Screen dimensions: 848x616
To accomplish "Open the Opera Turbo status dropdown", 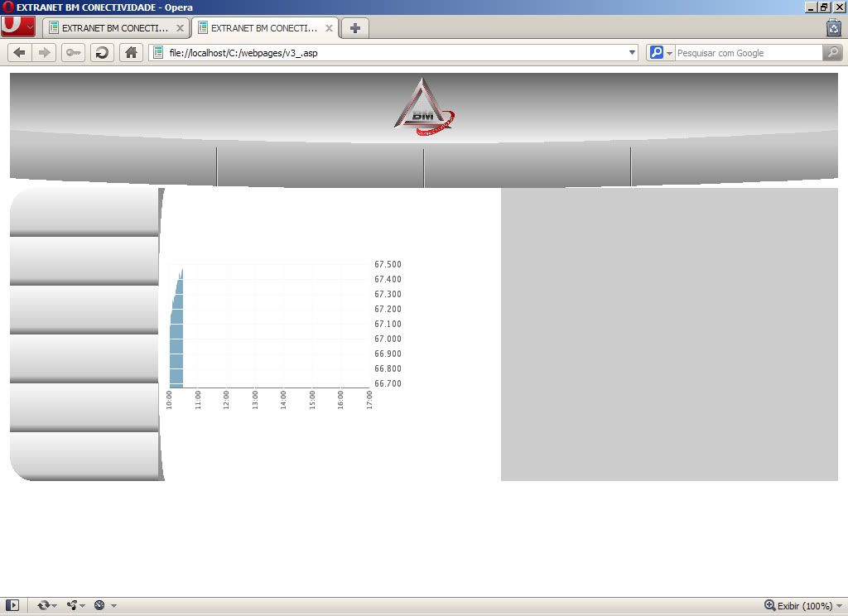I will [x=104, y=605].
